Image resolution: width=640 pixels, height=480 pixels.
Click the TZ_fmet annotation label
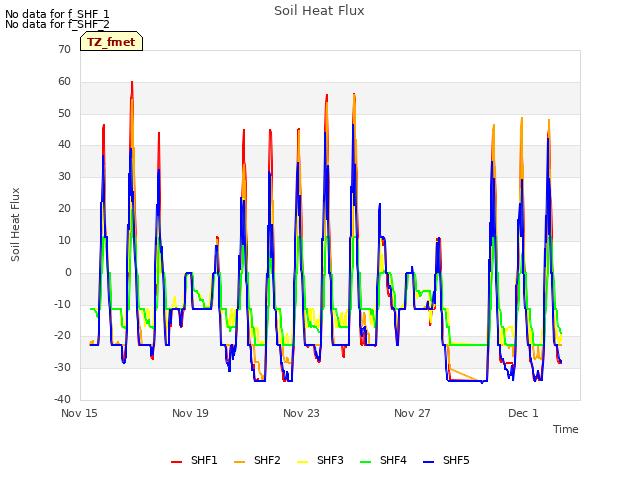pos(111,42)
